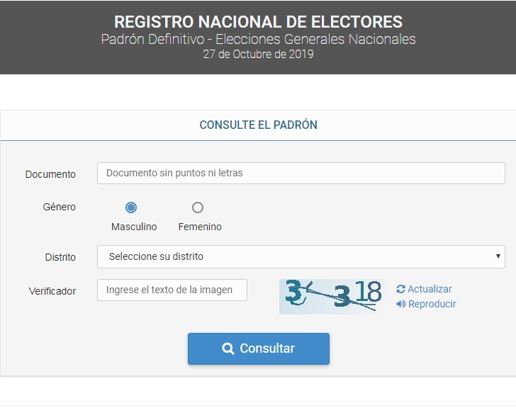This screenshot has width=516, height=420.
Task: Click the magnifier icon on Consultar button
Action: coord(228,348)
